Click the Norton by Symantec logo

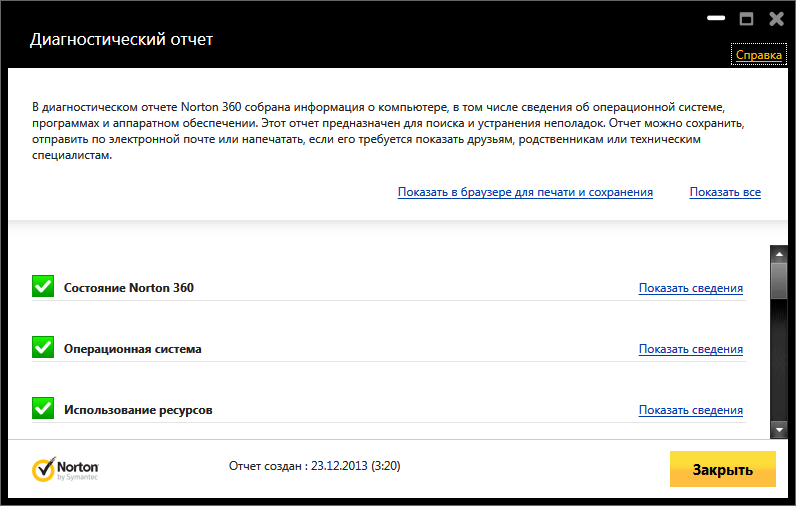click(x=66, y=470)
